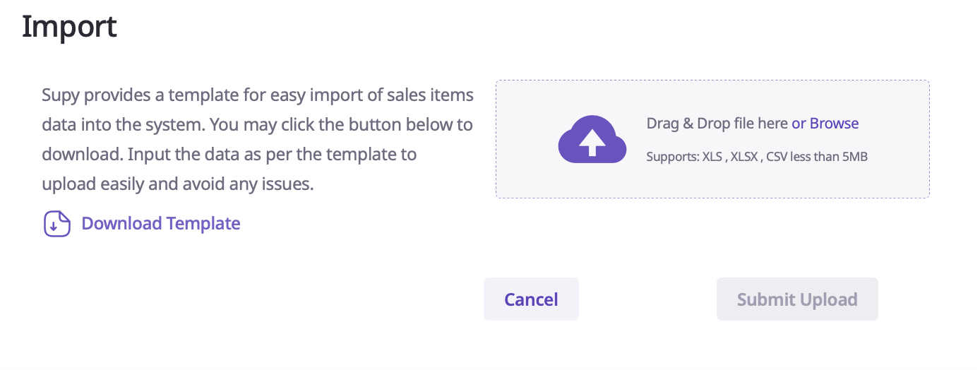The image size is (980, 370).
Task: Click the line starting "download. Input the data"
Action: [x=229, y=154]
